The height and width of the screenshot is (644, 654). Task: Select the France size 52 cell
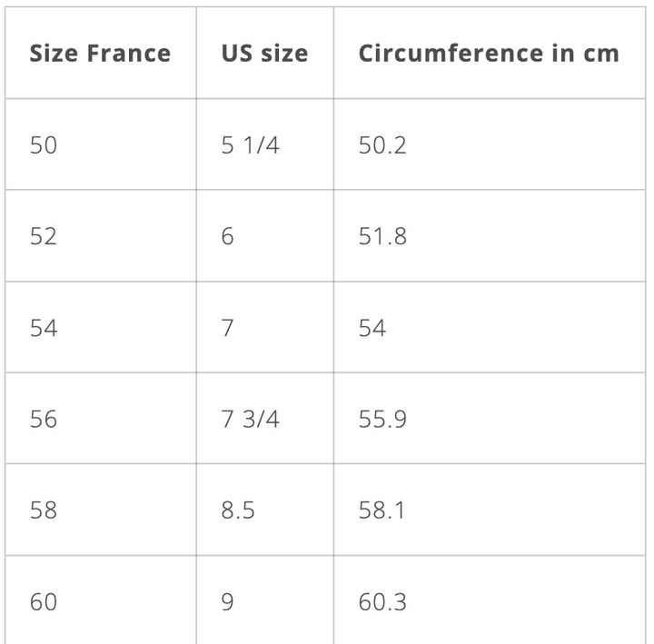pos(44,236)
